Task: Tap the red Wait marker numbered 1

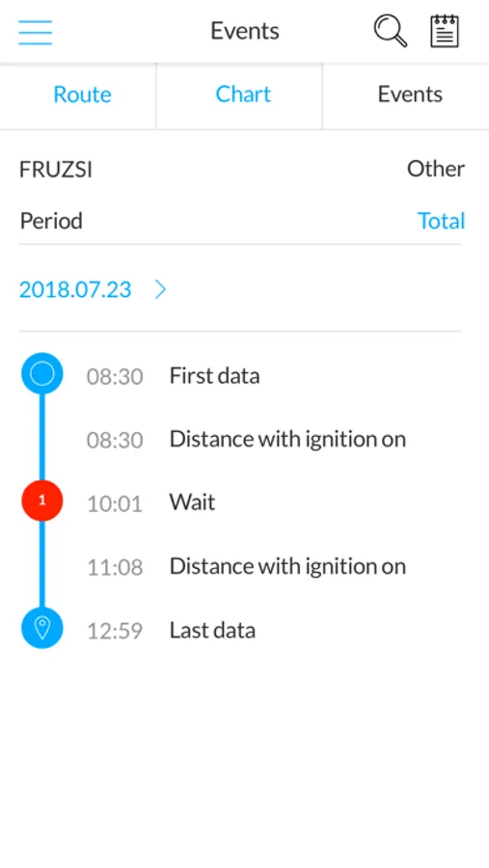Action: pyautogui.click(x=42, y=501)
